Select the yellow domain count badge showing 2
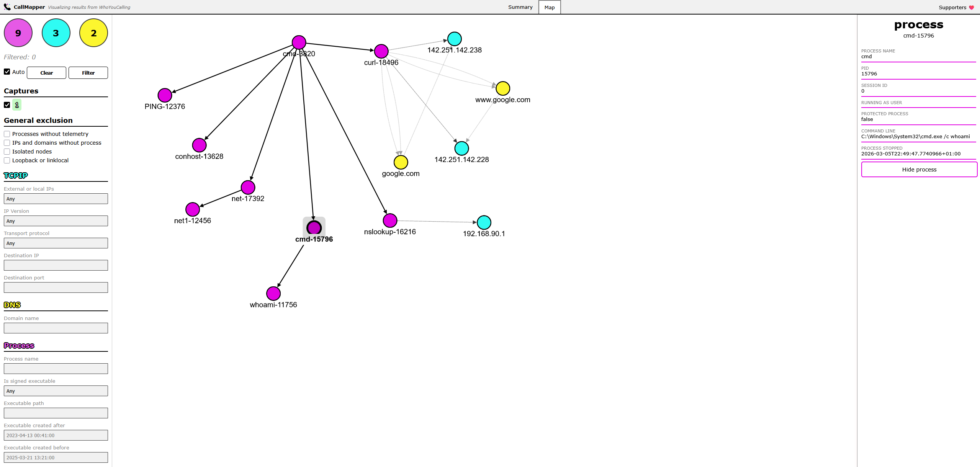Viewport: 980px width, 467px height. [93, 33]
